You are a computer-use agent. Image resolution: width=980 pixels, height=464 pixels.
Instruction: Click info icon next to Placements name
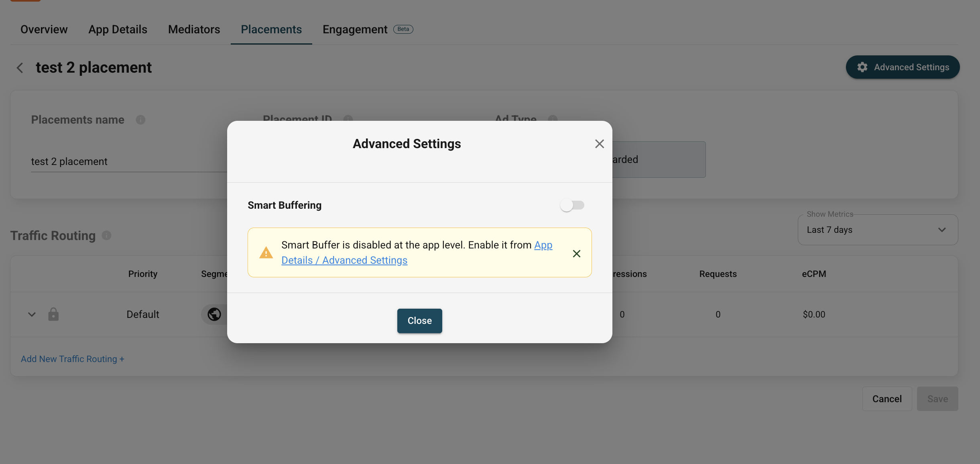coord(140,120)
